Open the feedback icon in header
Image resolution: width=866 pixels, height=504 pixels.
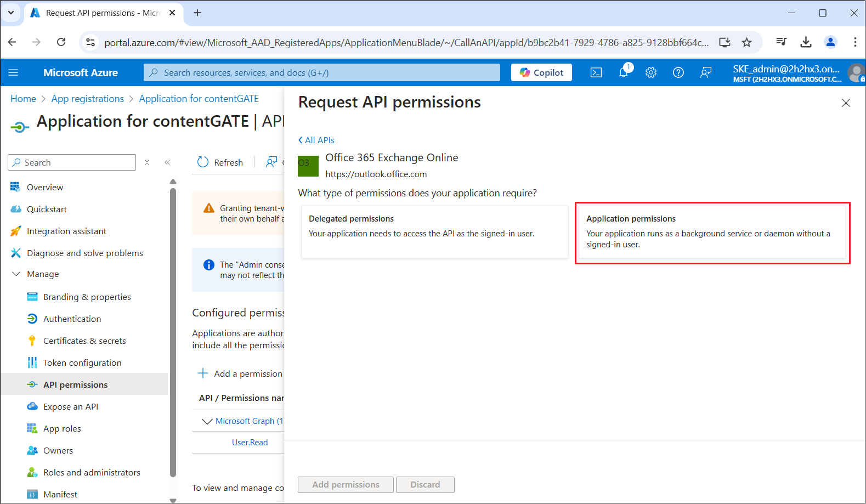[706, 72]
